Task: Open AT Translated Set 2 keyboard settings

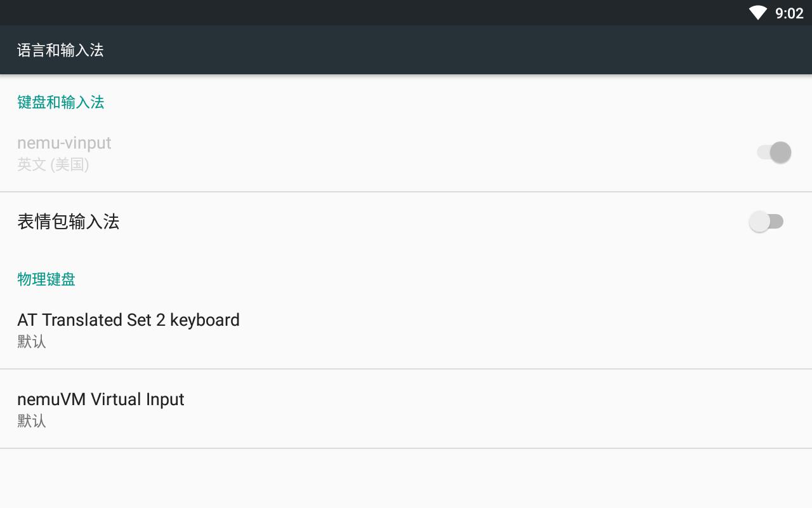Action: [x=128, y=320]
